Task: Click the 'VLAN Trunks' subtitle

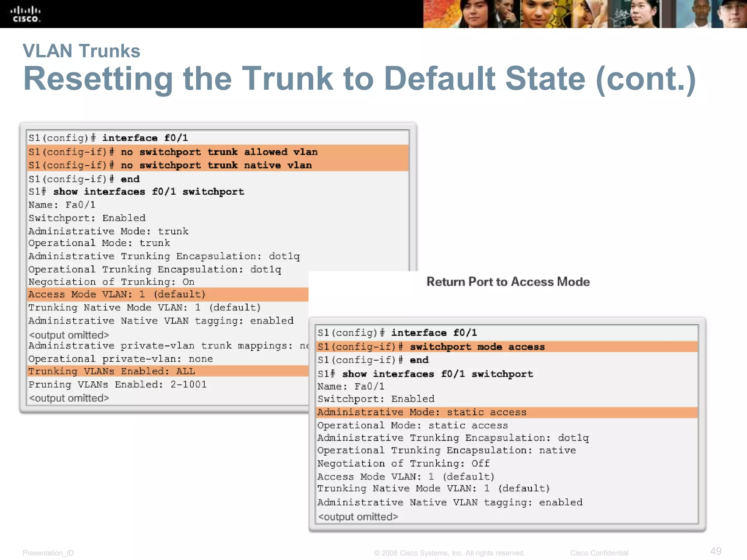Action: (x=81, y=51)
